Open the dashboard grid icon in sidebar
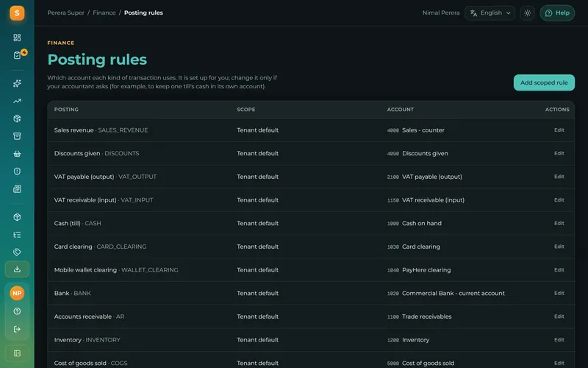 (x=17, y=38)
